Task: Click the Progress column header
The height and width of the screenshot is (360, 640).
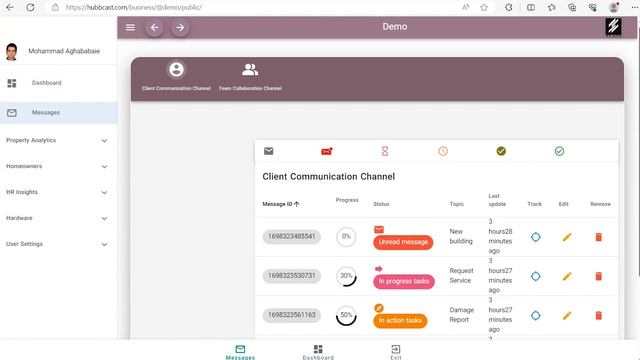Action: (347, 200)
